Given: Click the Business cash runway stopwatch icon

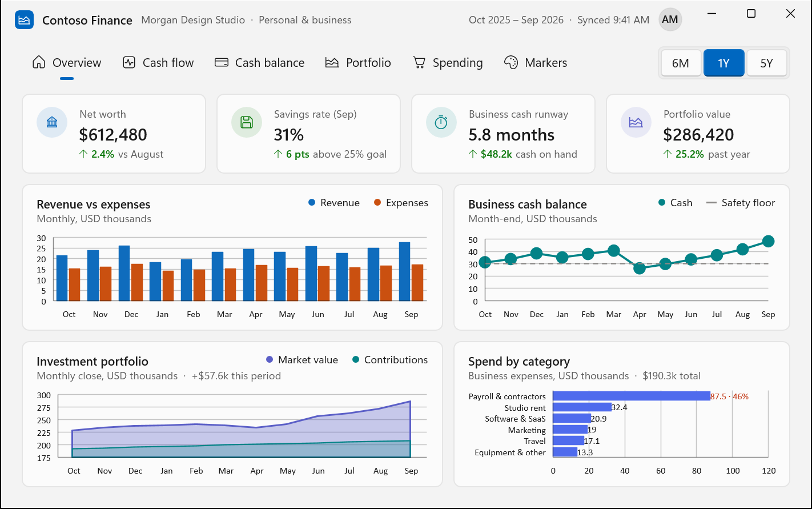Looking at the screenshot, I should point(441,122).
